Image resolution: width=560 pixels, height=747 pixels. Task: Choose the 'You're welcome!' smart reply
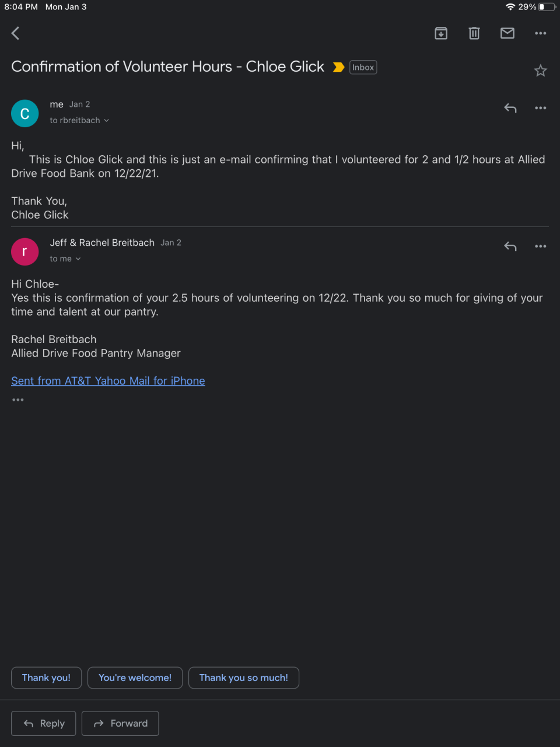pyautogui.click(x=135, y=678)
